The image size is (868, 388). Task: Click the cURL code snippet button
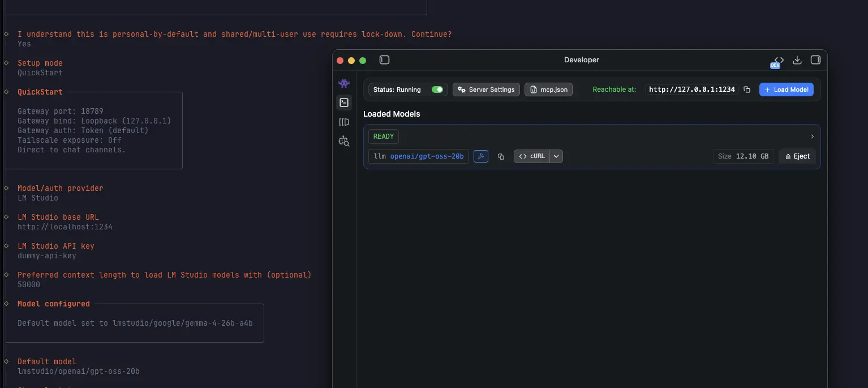[531, 156]
